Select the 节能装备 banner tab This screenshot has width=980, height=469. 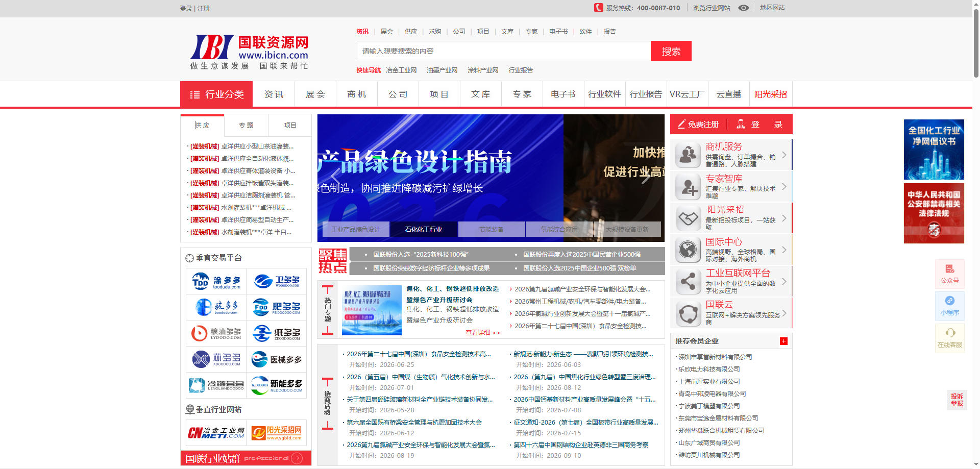[x=492, y=230]
